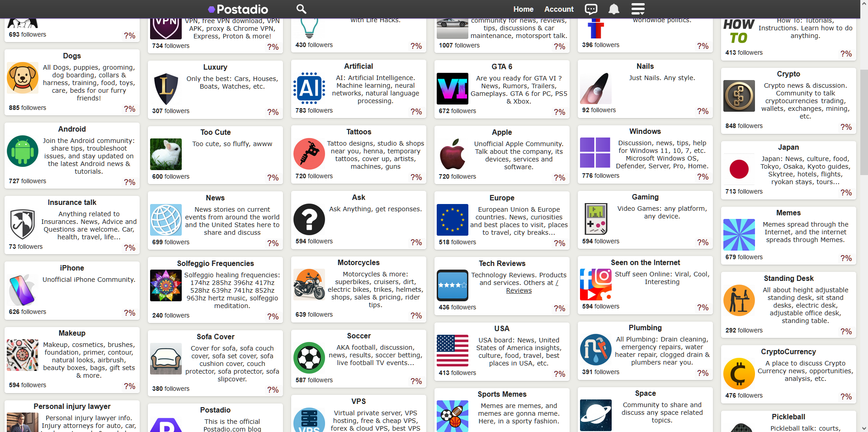Open the chat messages icon in header
The width and height of the screenshot is (868, 432).
pyautogui.click(x=591, y=9)
